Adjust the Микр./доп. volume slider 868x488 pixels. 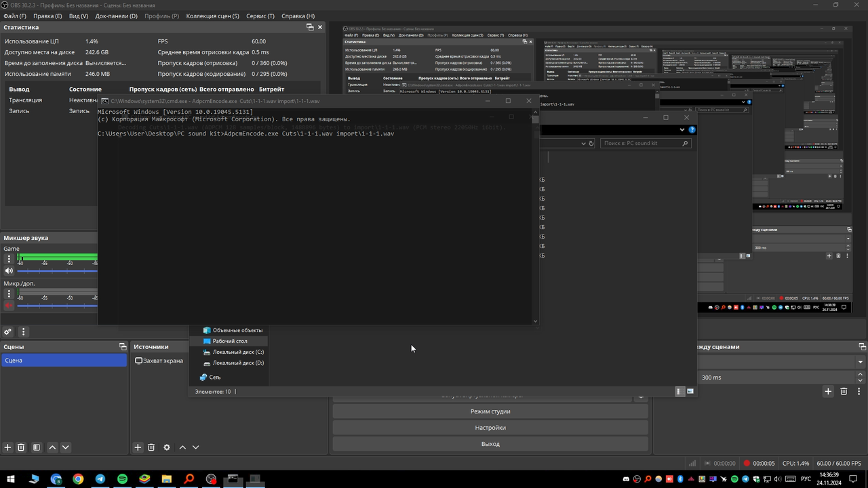(57, 306)
